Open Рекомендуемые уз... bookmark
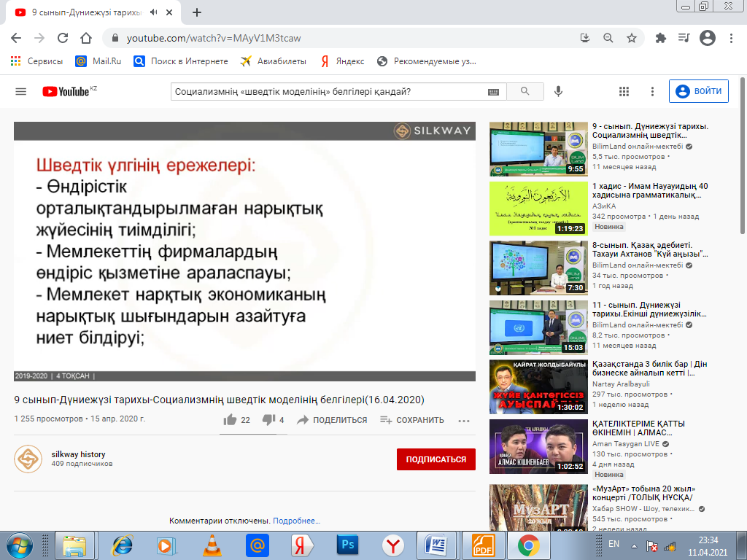 coord(426,61)
